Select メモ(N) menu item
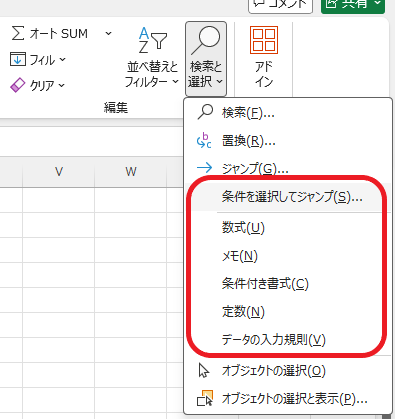395x419 pixels. pos(288,256)
